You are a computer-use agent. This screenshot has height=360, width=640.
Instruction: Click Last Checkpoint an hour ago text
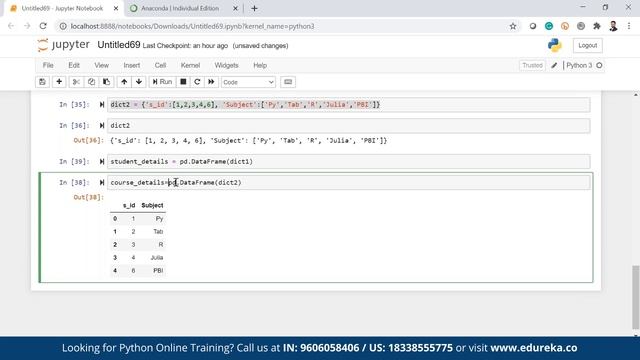(x=185, y=46)
